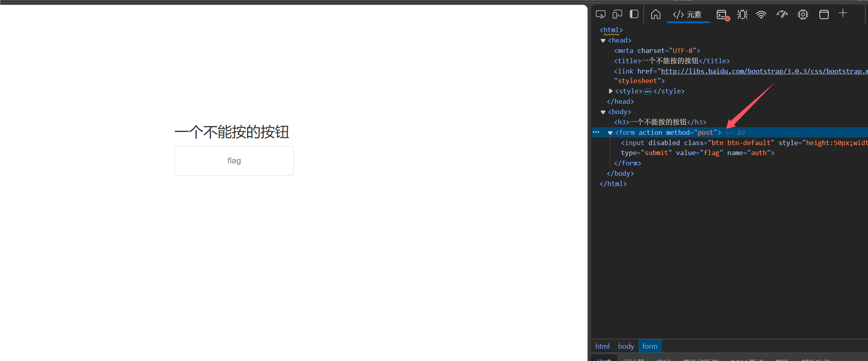Open the Sources debugger bug icon
Image resolution: width=868 pixels, height=361 pixels.
[742, 15]
